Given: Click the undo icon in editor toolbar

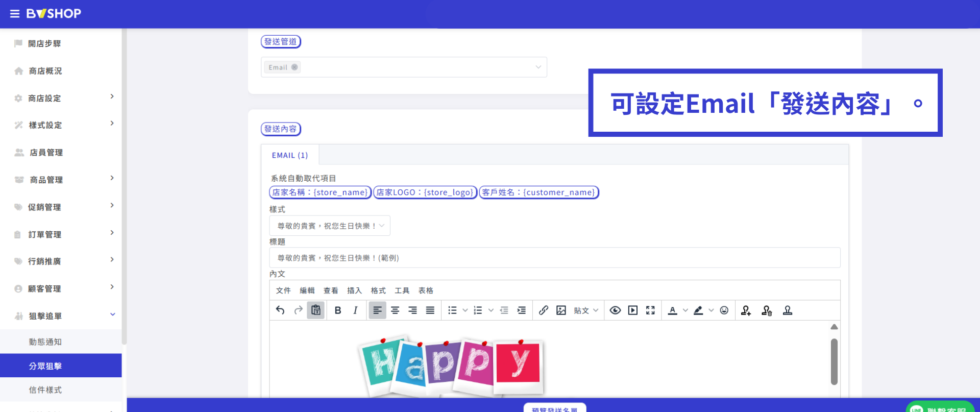Looking at the screenshot, I should click(280, 310).
